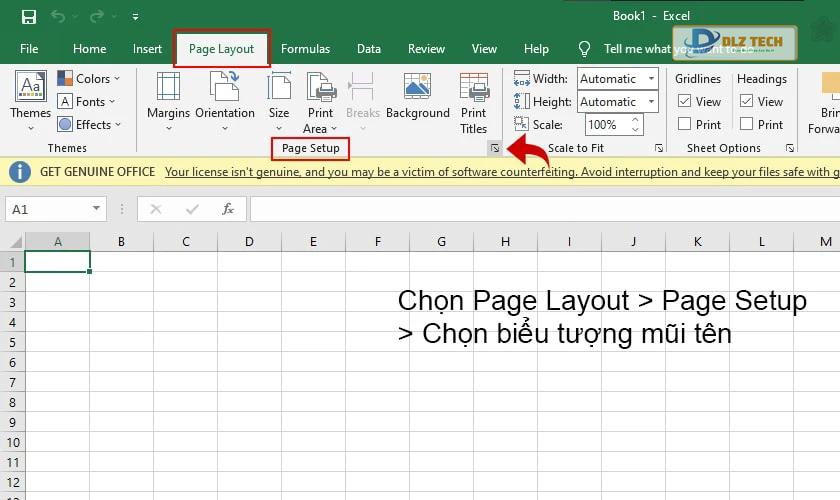Select row 5 header
The height and width of the screenshot is (500, 840).
point(12,342)
